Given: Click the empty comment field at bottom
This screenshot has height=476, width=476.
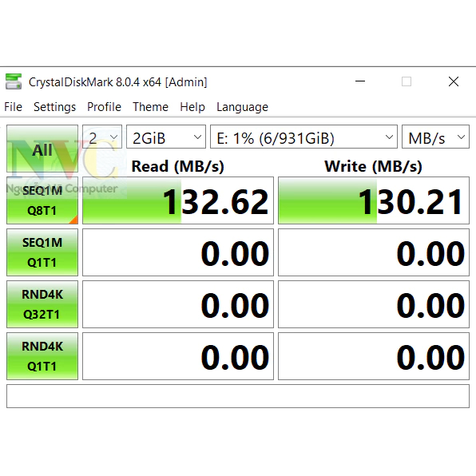Looking at the screenshot, I should coord(238,396).
